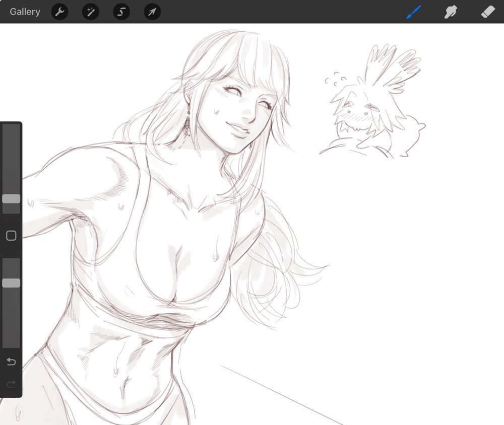Tap the redo arrow
504x425 pixels.
11,384
